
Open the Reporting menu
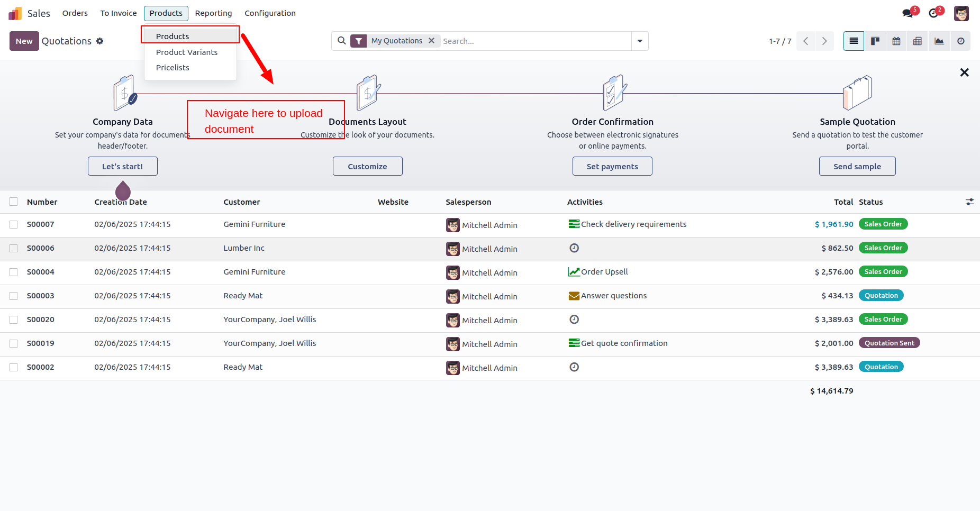coord(213,13)
